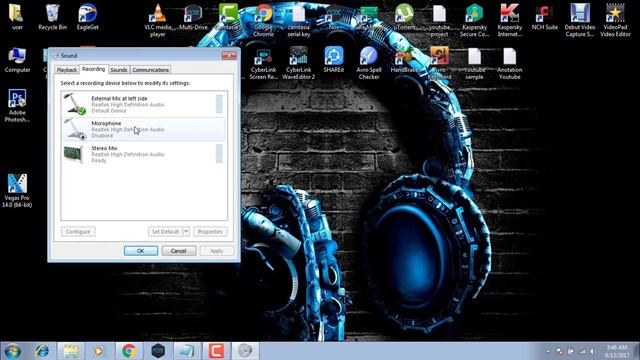Viewport: 640px width, 360px height.
Task: Open Kaspersky Internet Security shortcut
Action: (x=509, y=20)
